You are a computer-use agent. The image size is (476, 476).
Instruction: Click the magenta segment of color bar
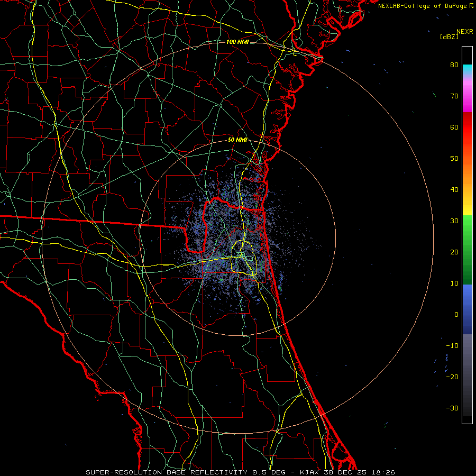[x=467, y=97]
